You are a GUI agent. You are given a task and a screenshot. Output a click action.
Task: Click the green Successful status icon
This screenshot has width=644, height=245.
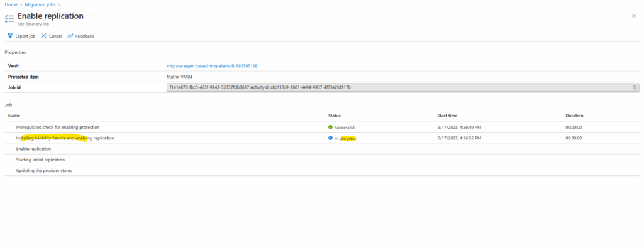(330, 128)
